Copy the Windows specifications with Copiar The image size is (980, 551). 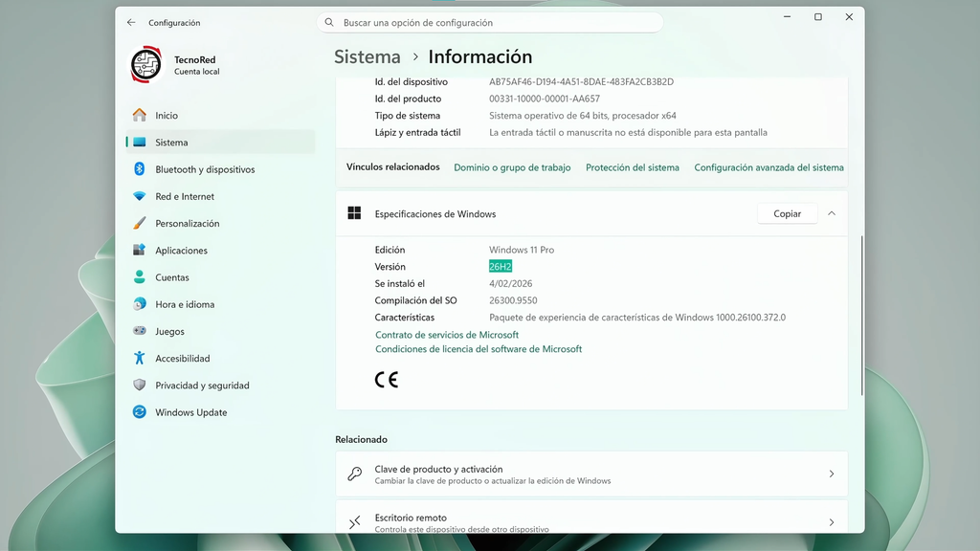pos(787,213)
